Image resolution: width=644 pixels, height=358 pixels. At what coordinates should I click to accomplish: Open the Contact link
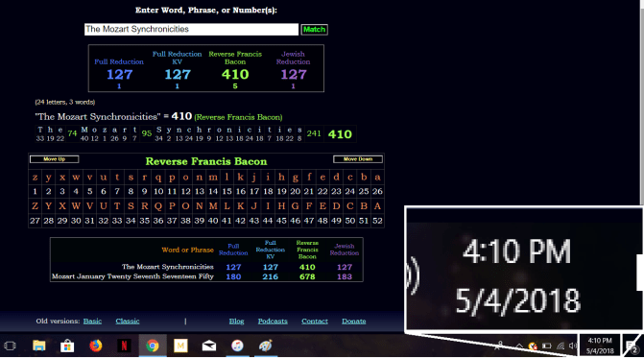coord(315,322)
